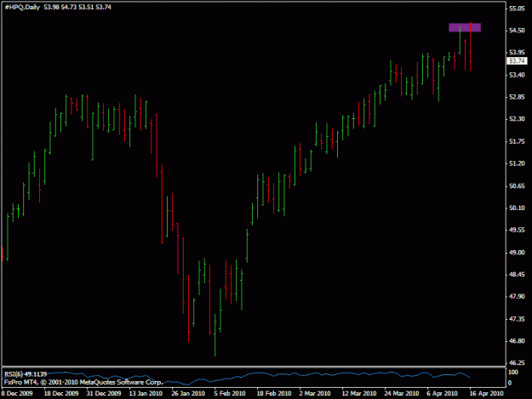Click the 12 Mar 2010 date label
532x399 pixels.
359,394
